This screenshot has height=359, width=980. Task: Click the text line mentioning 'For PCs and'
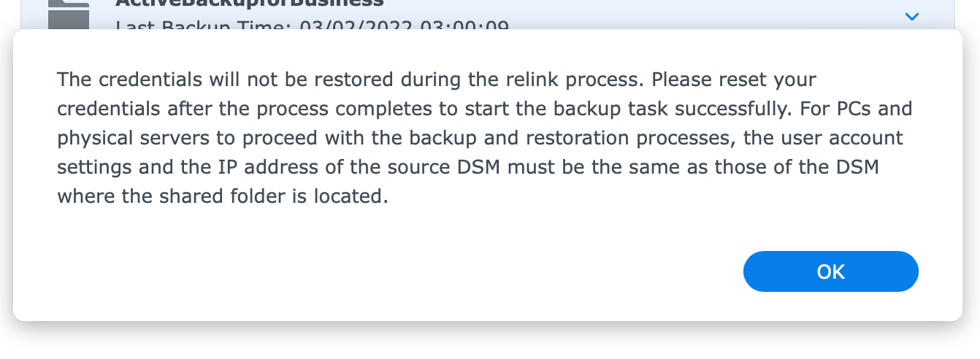pyautogui.click(x=485, y=109)
